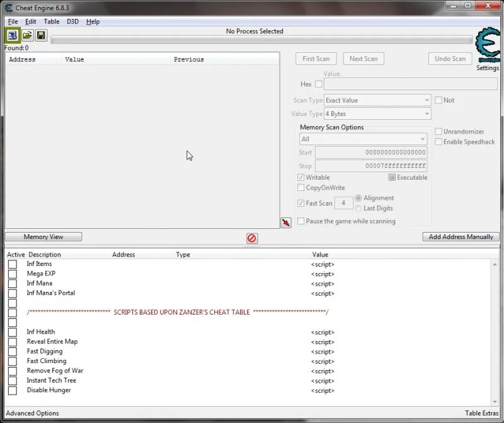This screenshot has width=504, height=423.
Task: Activate the Mega EXP script checkbox
Action: [13, 274]
